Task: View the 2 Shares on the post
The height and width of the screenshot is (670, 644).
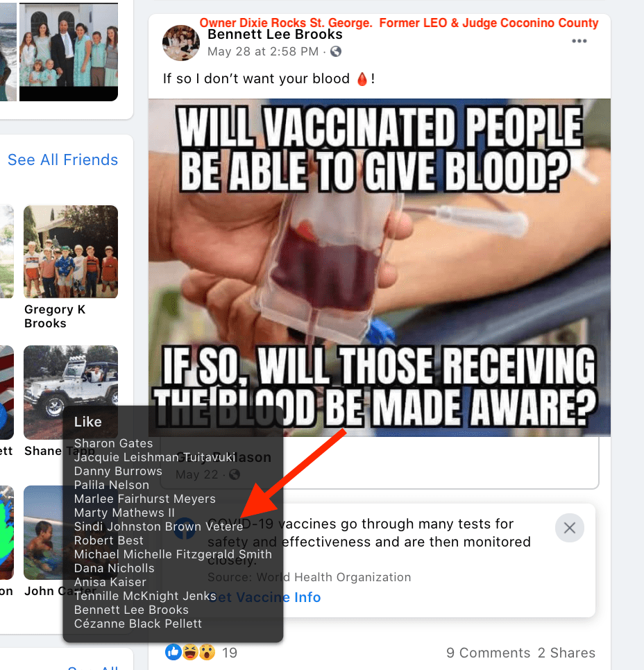Action: pos(566,653)
